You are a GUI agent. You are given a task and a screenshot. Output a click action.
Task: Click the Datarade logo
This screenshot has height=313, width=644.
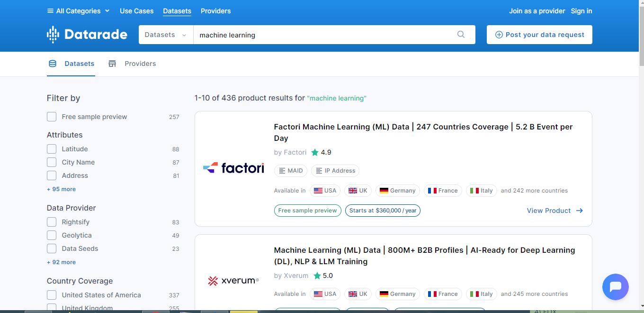click(x=87, y=34)
